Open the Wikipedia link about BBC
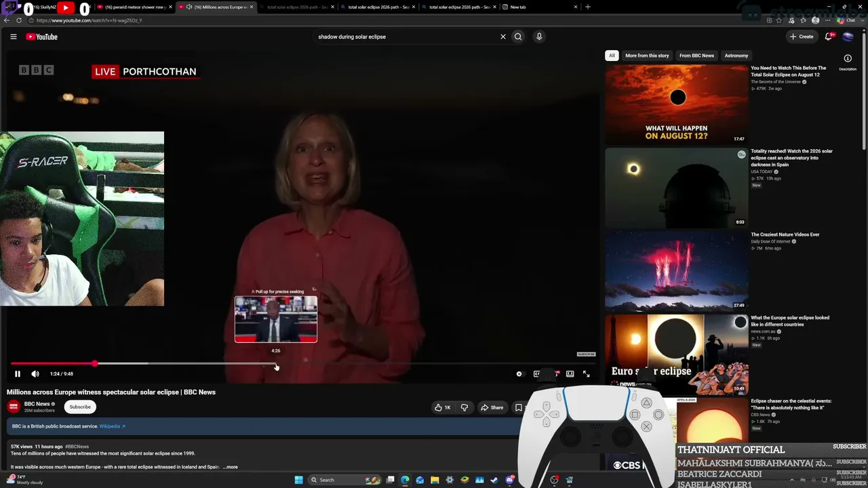Image resolution: width=868 pixels, height=488 pixels. pyautogui.click(x=113, y=426)
